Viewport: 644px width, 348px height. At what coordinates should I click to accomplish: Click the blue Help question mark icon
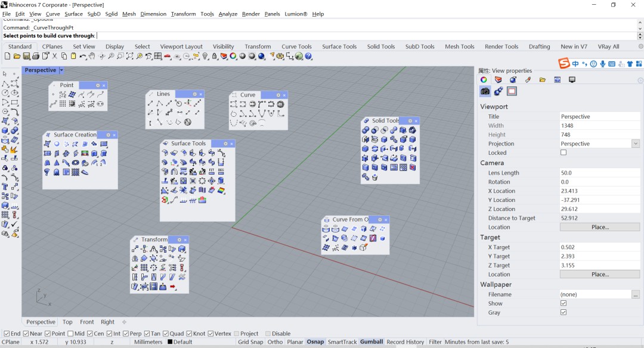[x=308, y=56]
